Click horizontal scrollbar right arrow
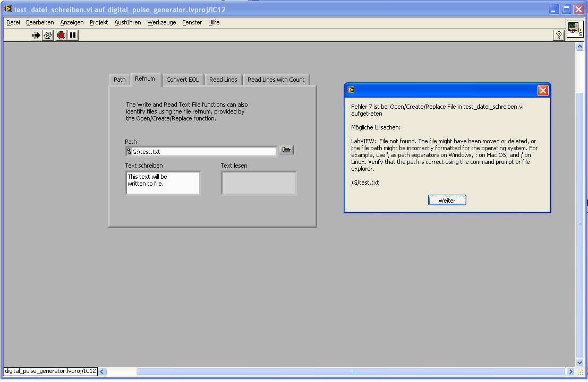 point(571,372)
